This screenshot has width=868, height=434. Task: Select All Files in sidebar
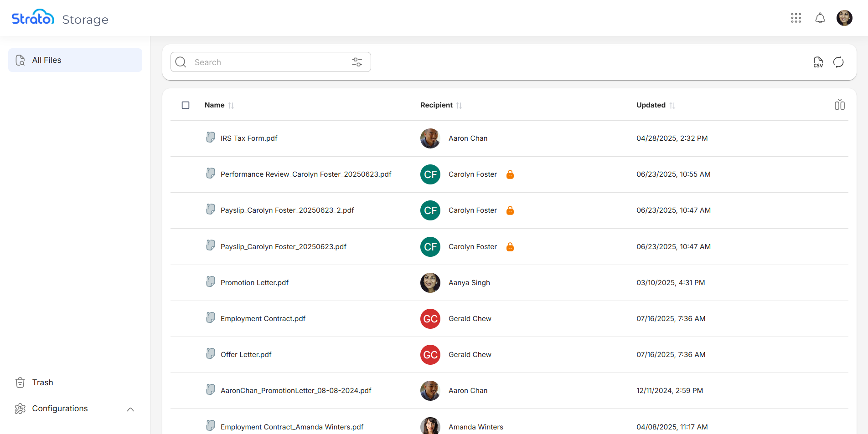tap(75, 60)
